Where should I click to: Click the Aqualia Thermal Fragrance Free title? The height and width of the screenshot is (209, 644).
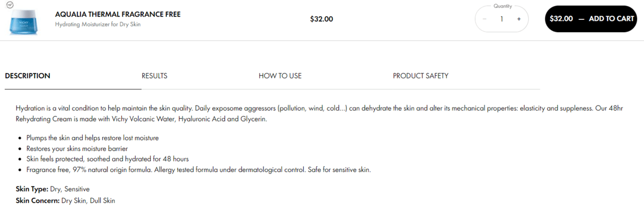click(118, 14)
